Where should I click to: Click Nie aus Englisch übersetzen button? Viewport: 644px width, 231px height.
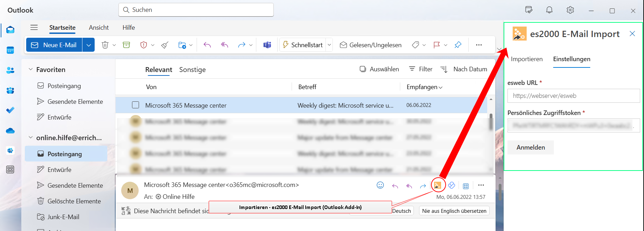(454, 211)
